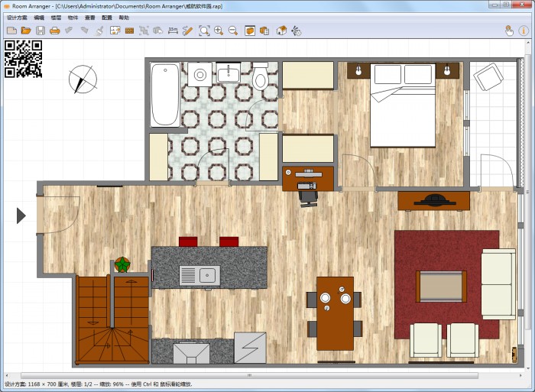Create a new project with the toolbar icon

click(x=11, y=31)
